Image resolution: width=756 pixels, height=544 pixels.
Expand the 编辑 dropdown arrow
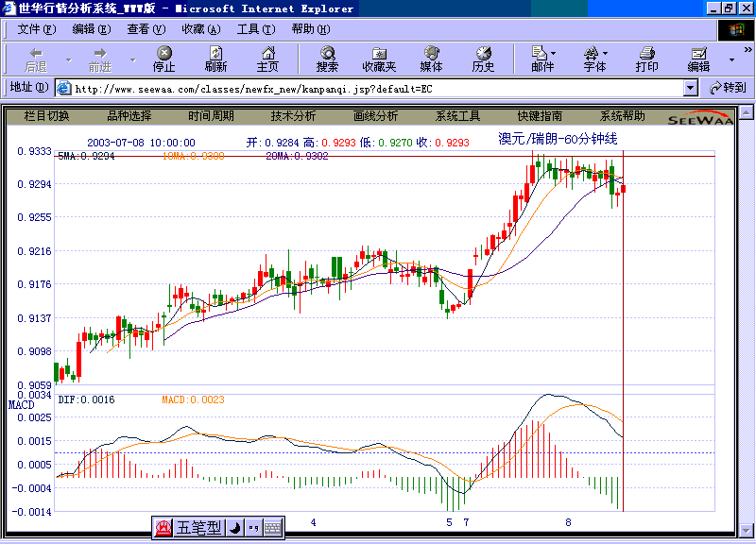point(731,60)
